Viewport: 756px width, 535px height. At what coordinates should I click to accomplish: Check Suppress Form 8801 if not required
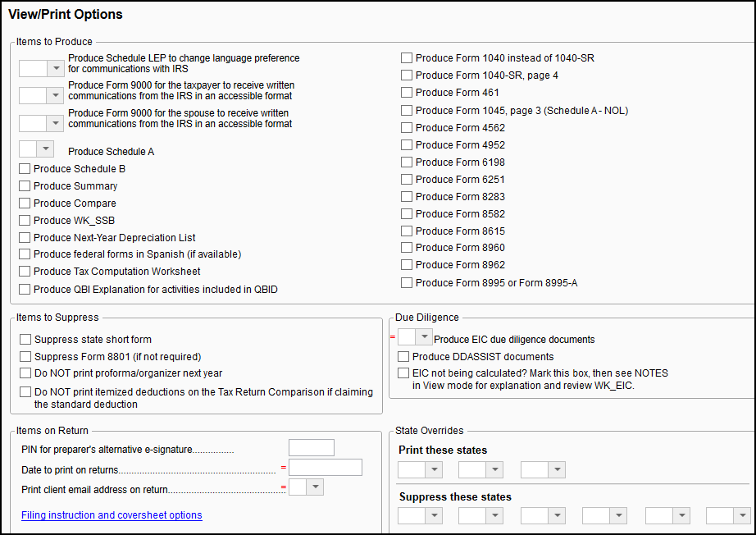click(25, 356)
